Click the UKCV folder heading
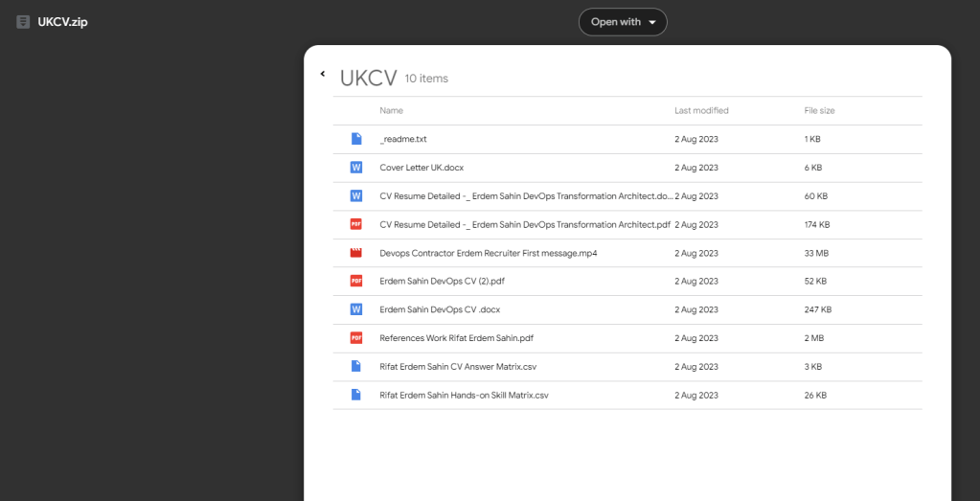980x501 pixels. pyautogui.click(x=369, y=79)
